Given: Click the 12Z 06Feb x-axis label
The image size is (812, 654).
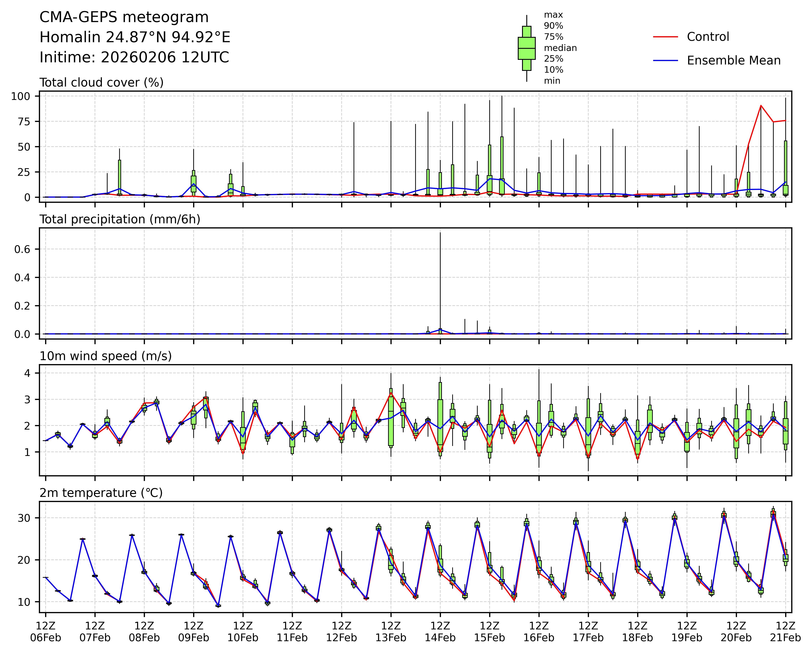Looking at the screenshot, I should [x=46, y=632].
